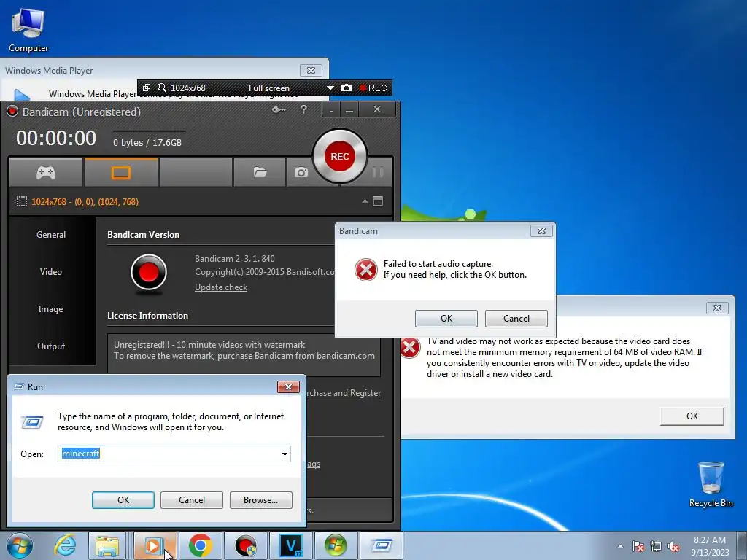Click the red error icon in Bandicam dialog
The width and height of the screenshot is (747, 560).
coord(366,270)
